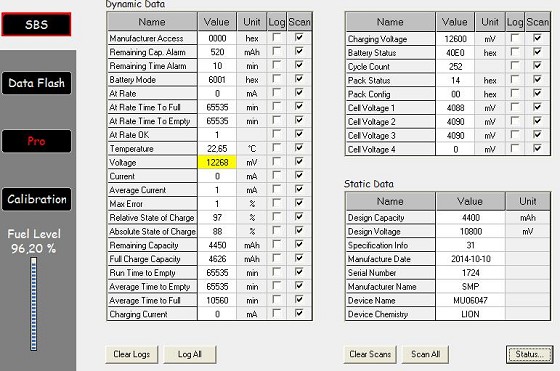The image size is (560, 371).
Task: Click the Static Data Unit column header
Action: (x=528, y=201)
